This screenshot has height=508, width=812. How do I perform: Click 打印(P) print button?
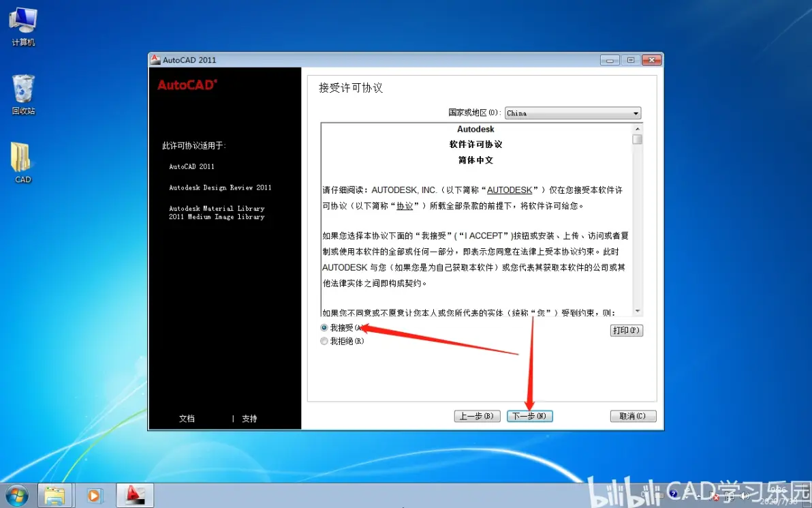627,331
